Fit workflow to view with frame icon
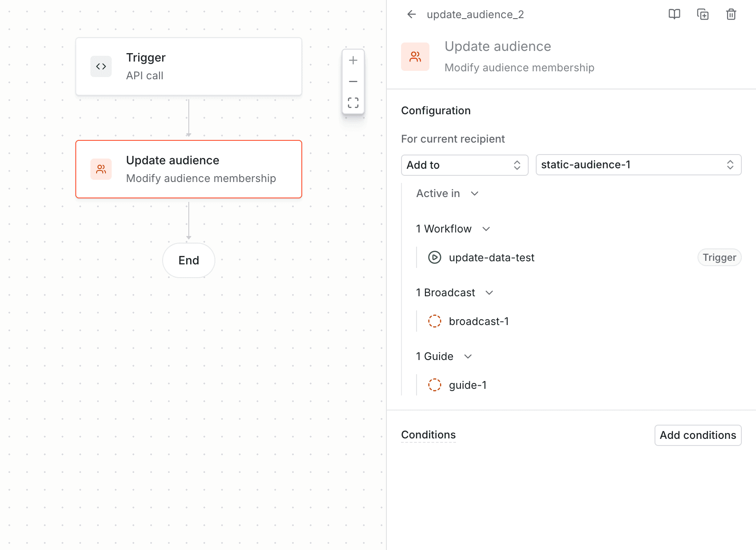The width and height of the screenshot is (756, 550). pyautogui.click(x=353, y=103)
